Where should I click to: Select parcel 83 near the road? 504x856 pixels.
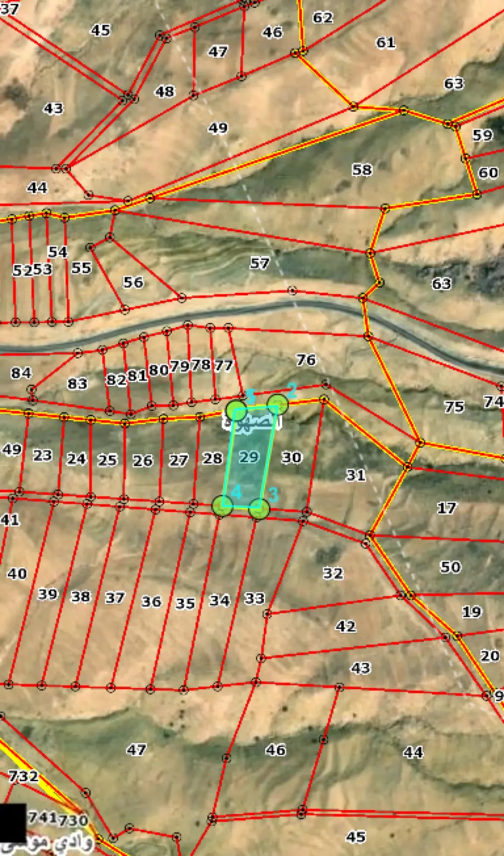point(77,384)
